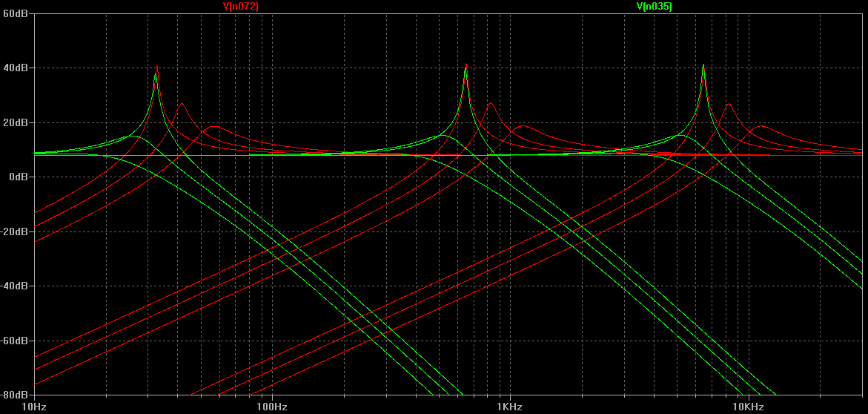Click the 0dB vertical axis label
This screenshot has width=868, height=414.
coord(17,177)
